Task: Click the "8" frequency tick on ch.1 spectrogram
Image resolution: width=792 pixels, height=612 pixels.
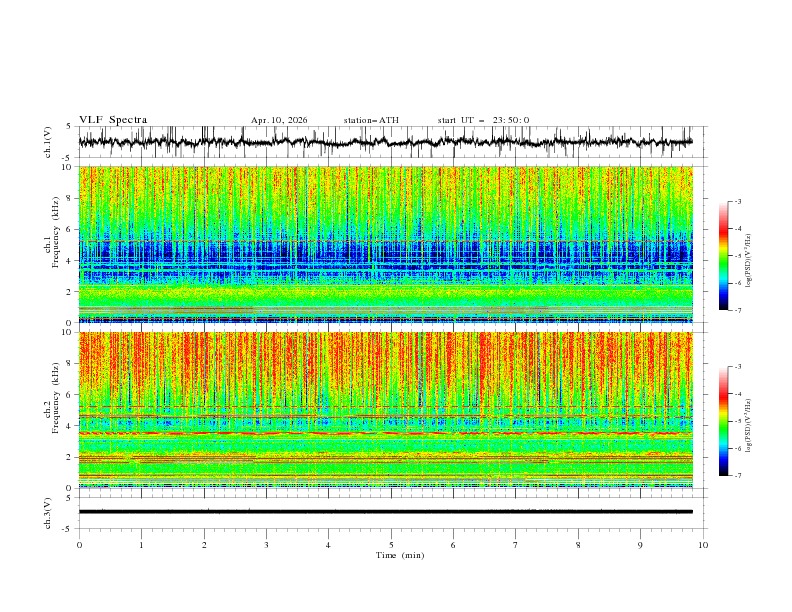Action: (71, 198)
